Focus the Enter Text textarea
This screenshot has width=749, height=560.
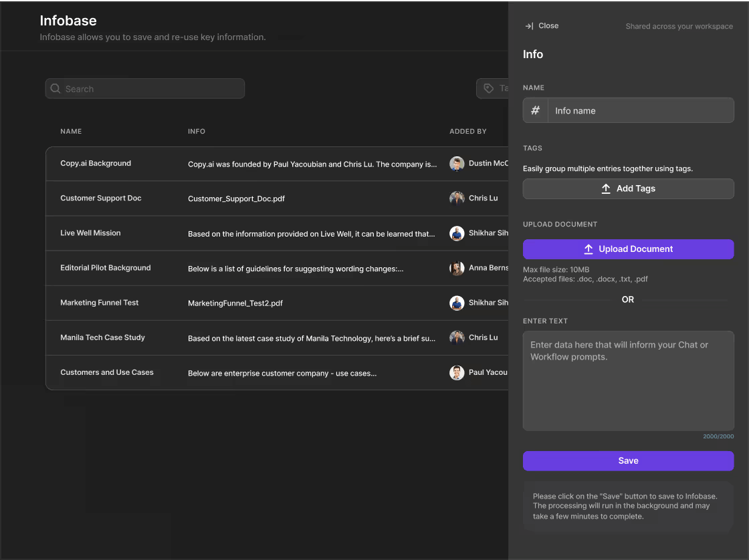pos(628,381)
